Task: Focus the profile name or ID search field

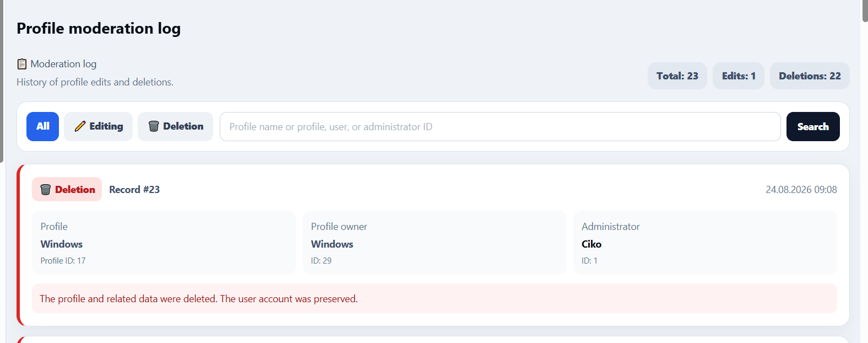Action: tap(500, 126)
